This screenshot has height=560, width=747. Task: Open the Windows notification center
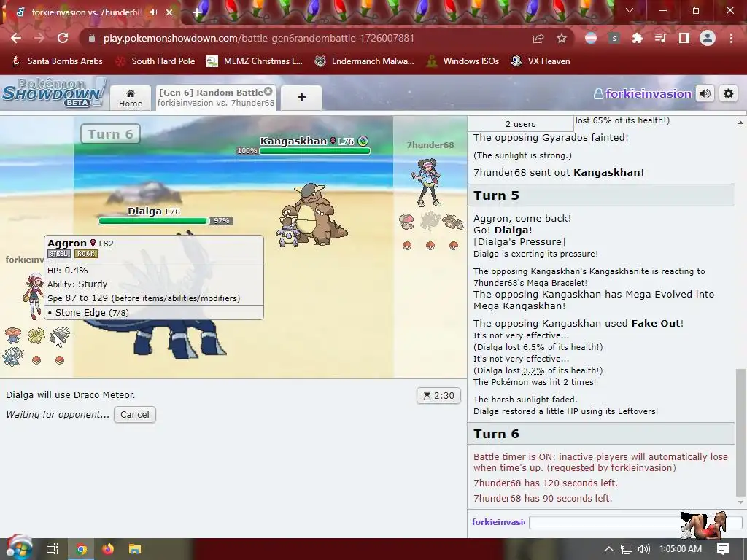(723, 549)
